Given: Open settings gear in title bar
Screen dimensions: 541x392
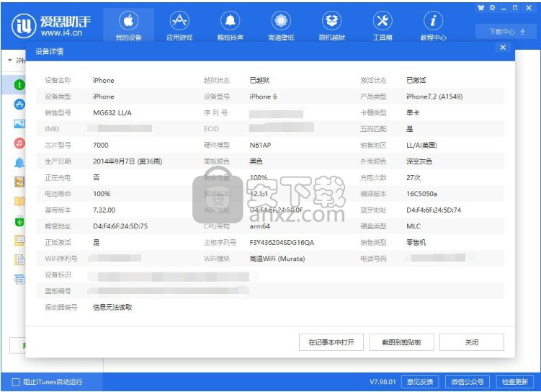Looking at the screenshot, I should click(x=492, y=8).
